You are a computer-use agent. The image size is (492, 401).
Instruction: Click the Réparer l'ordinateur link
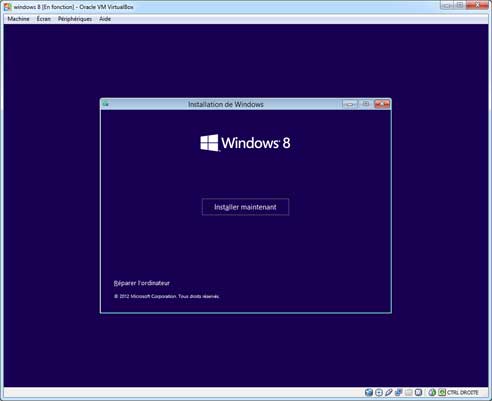(x=142, y=283)
